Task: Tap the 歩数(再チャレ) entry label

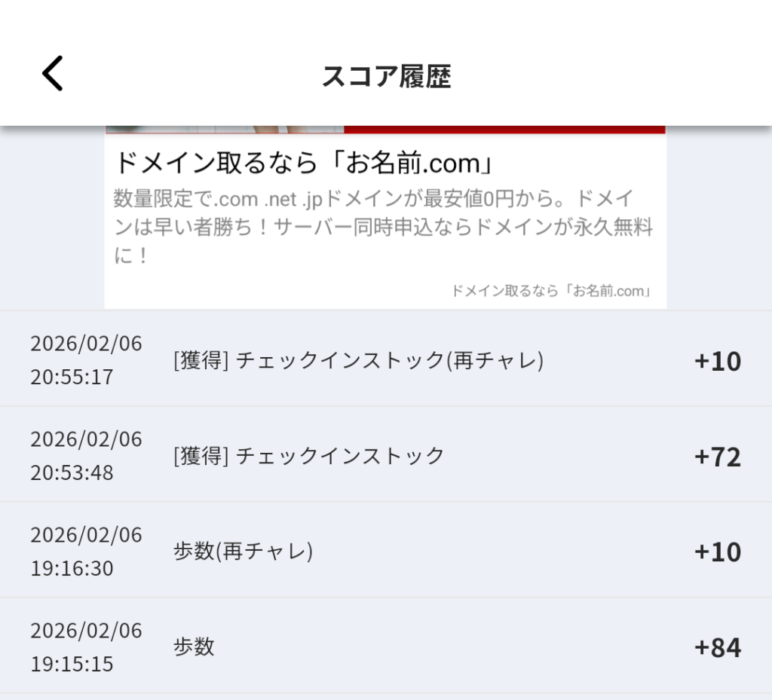Action: (x=243, y=552)
